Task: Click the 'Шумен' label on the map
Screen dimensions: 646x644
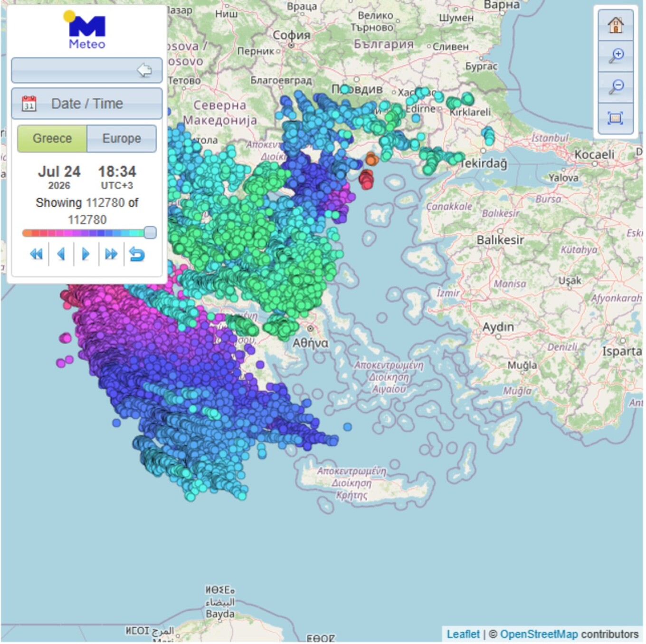Action: pos(456,18)
